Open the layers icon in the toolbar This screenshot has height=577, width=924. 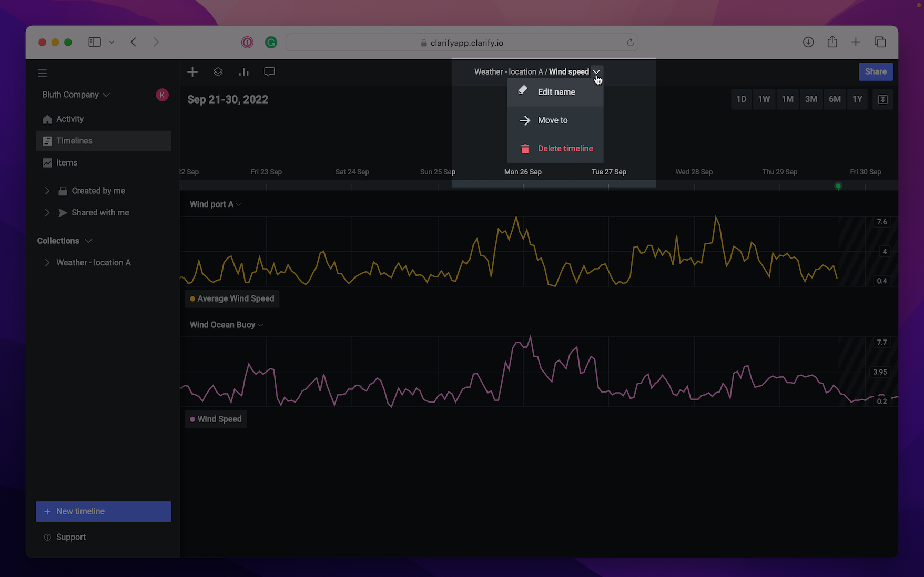click(218, 72)
